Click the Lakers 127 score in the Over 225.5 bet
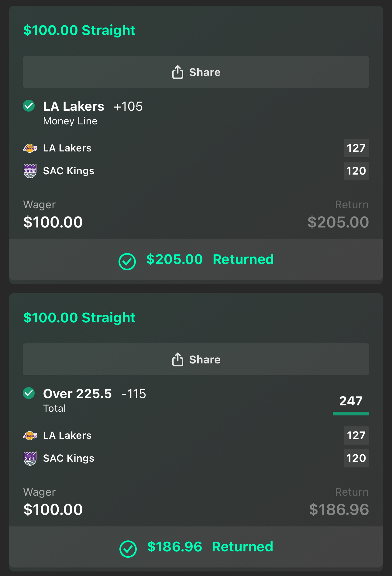 356,435
